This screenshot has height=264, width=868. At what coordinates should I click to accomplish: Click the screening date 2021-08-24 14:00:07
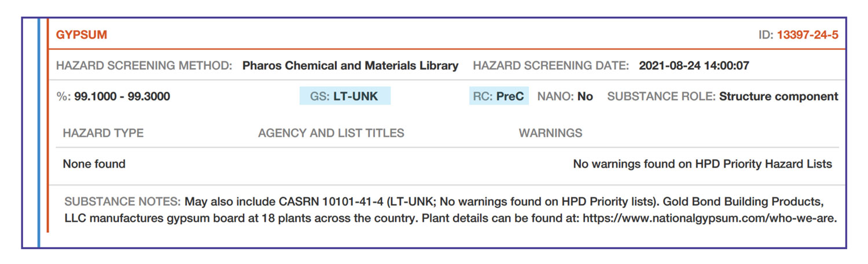(x=694, y=66)
